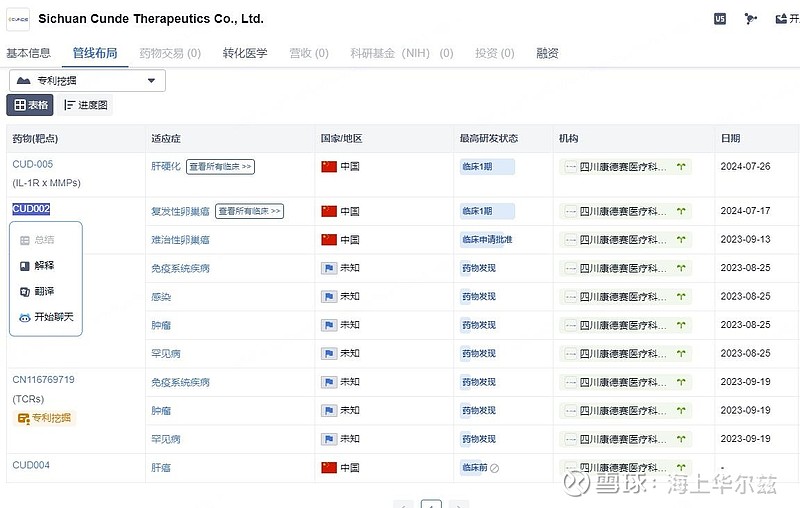The width and height of the screenshot is (800, 508).
Task: Open the 科研基金 (NIH) (0) tab
Action: click(x=402, y=53)
